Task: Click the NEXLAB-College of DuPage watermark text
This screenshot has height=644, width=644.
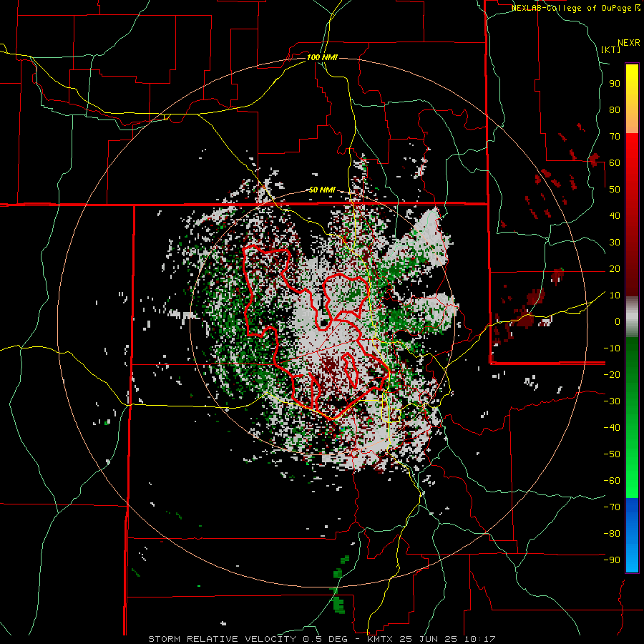Action: [575, 8]
